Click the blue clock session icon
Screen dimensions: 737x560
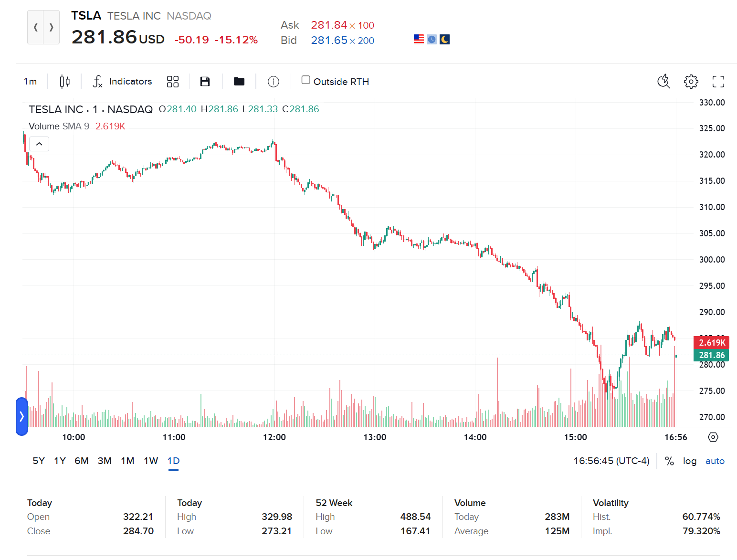click(432, 39)
